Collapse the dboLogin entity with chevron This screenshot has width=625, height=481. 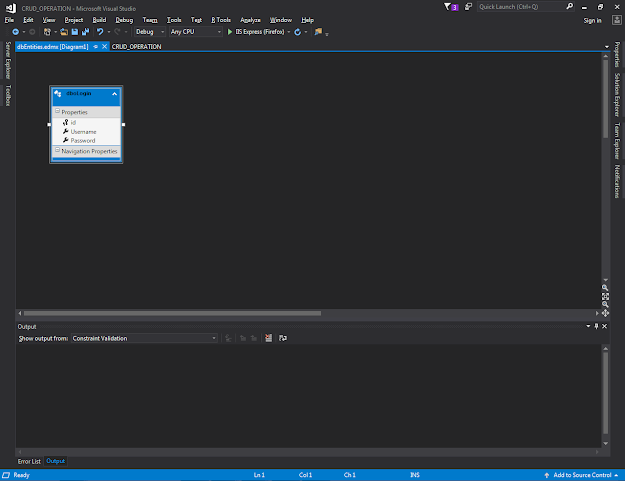114,94
